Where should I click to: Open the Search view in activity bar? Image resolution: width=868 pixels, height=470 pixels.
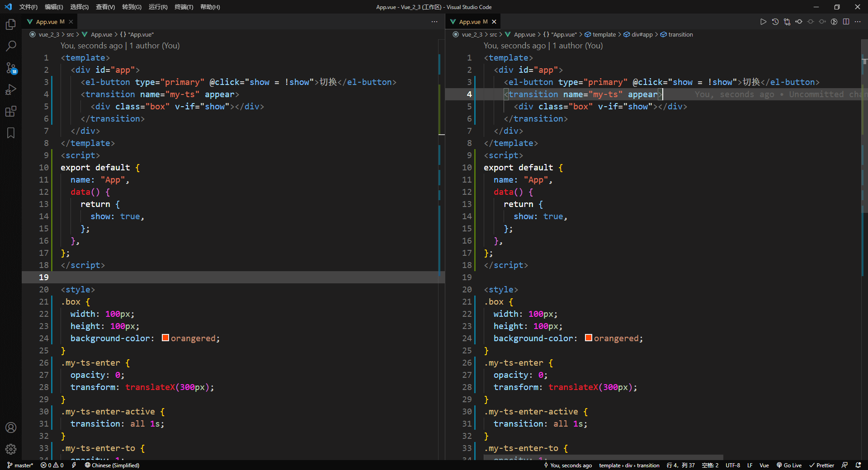coord(11,46)
